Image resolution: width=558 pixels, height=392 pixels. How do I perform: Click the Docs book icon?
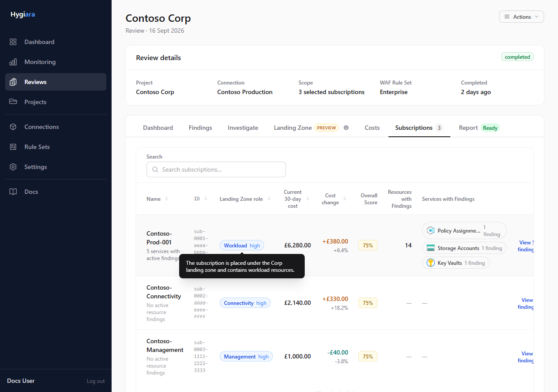[x=13, y=192]
